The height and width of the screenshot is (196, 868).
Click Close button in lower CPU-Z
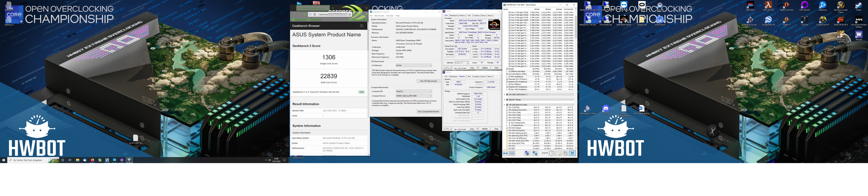coord(496,129)
